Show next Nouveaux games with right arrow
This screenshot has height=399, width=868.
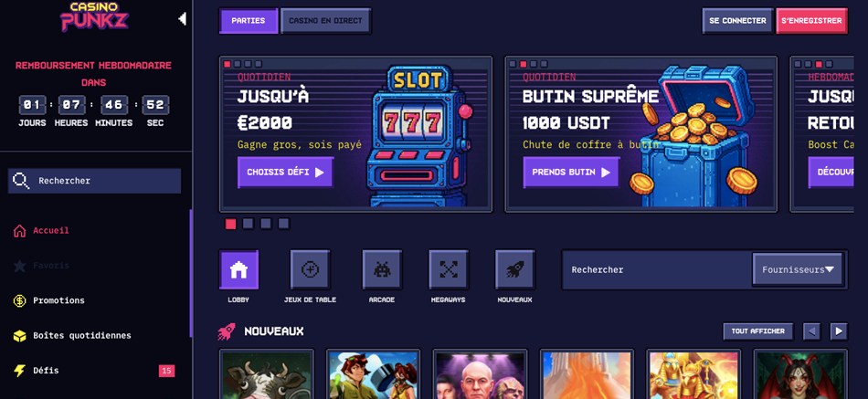[x=839, y=331]
